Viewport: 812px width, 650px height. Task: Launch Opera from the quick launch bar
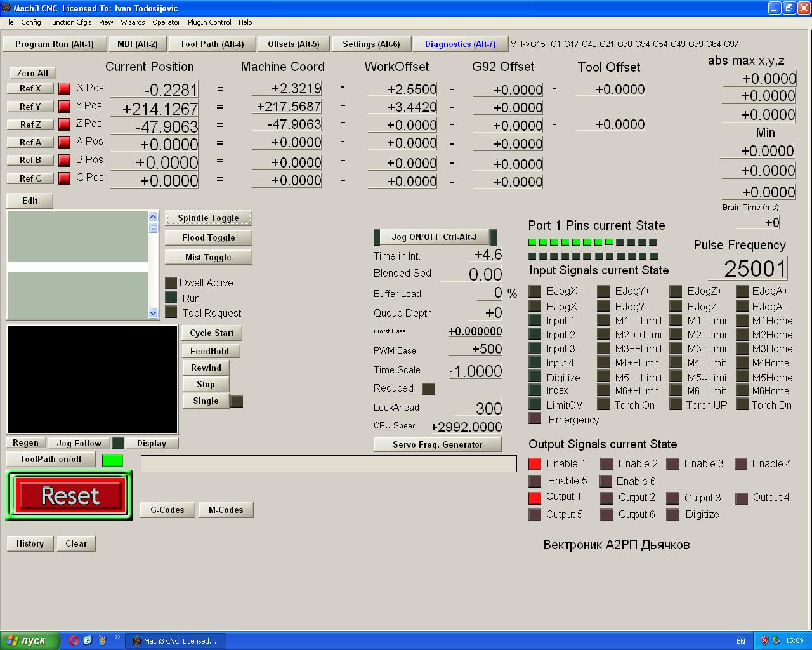pos(74,640)
